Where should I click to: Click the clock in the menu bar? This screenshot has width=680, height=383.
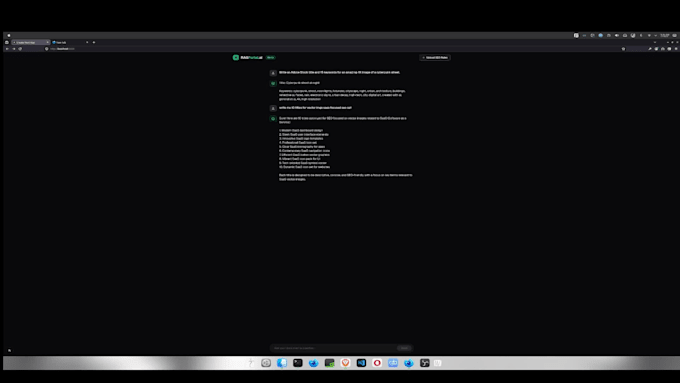tap(665, 36)
